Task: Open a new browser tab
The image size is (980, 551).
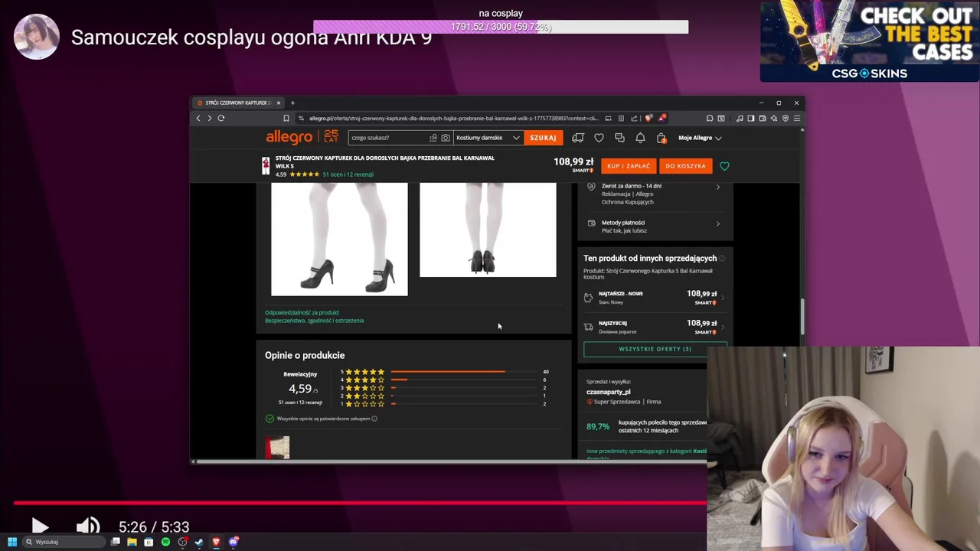Action: [x=292, y=103]
